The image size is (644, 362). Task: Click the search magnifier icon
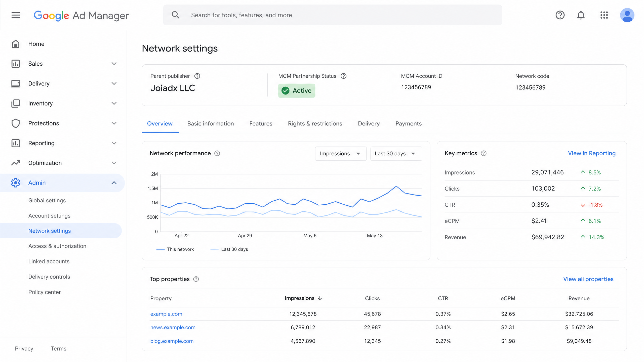point(175,15)
